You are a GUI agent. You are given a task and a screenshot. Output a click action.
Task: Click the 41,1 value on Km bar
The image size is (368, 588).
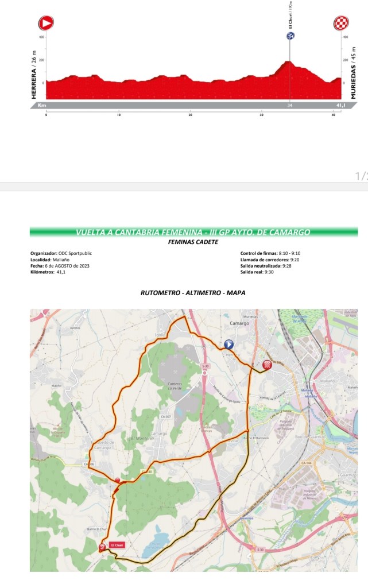[x=340, y=106]
